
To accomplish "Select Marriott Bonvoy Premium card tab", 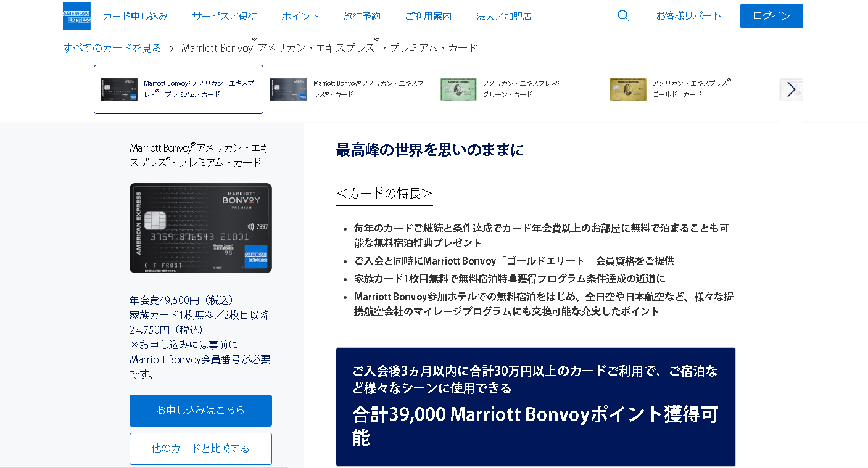I will tap(178, 89).
